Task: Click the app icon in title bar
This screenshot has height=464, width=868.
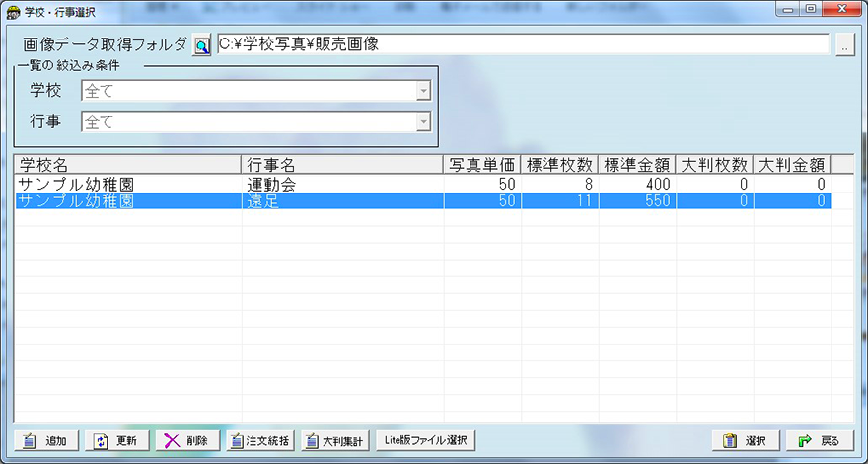Action: 13,12
